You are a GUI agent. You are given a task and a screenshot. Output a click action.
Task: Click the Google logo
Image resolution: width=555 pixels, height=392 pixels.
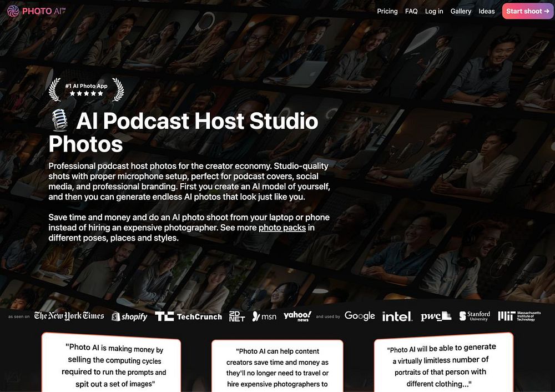click(360, 316)
